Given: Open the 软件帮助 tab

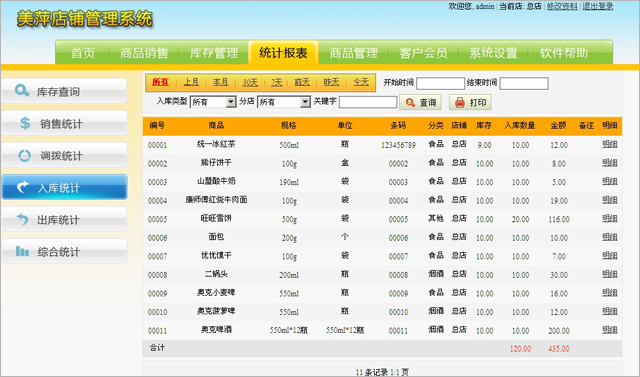Looking at the screenshot, I should pyautogui.click(x=564, y=53).
